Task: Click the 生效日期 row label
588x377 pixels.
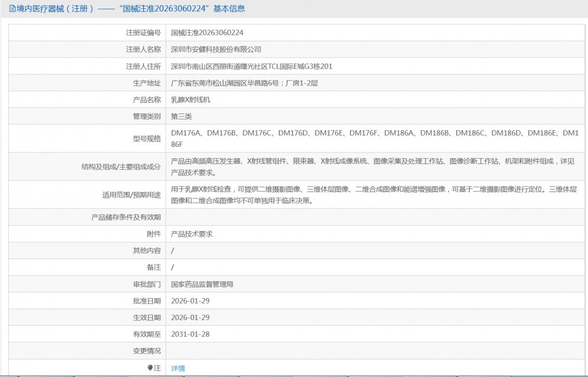Action: point(147,317)
